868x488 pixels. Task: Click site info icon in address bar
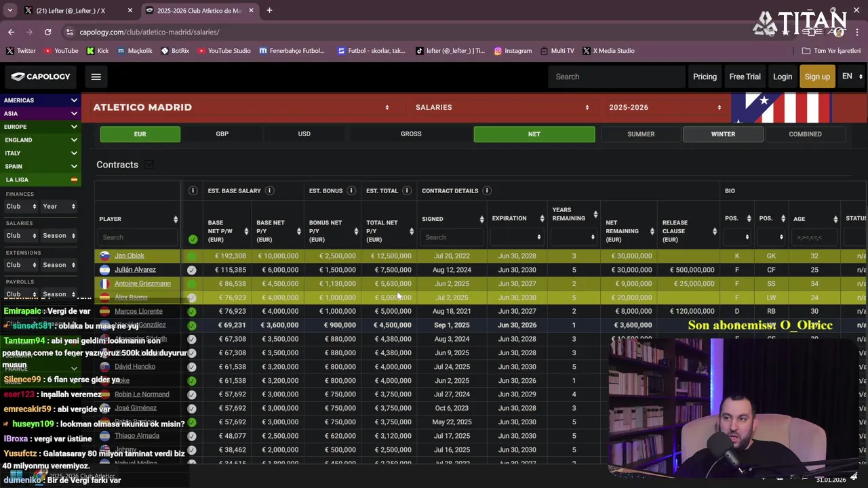click(x=69, y=32)
